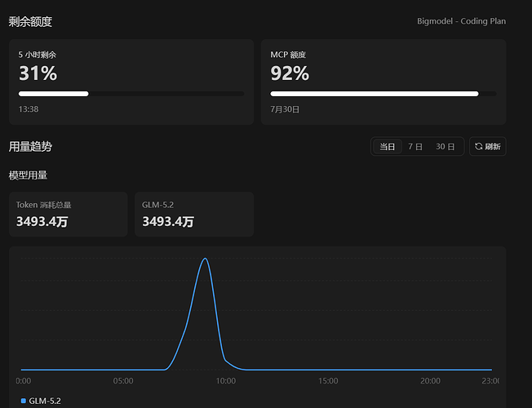Click the 20:00 axis label

coord(430,381)
